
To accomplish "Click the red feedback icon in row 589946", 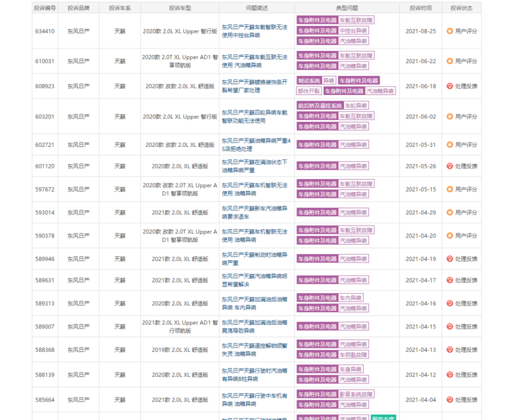I will [450, 259].
